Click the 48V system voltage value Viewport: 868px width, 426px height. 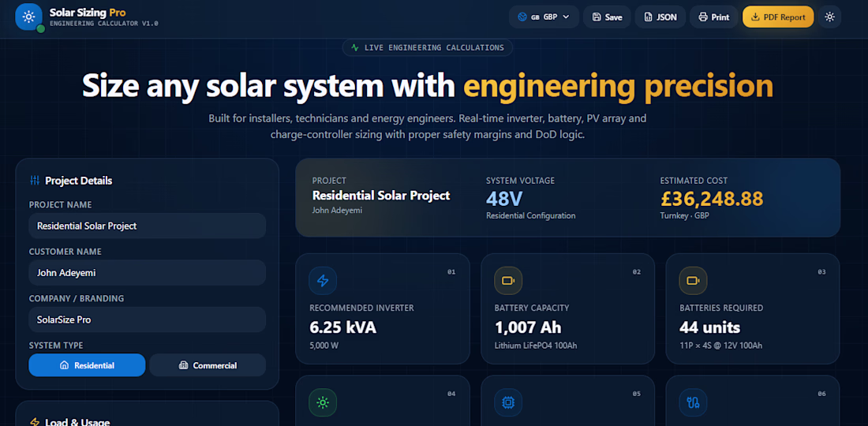point(504,198)
